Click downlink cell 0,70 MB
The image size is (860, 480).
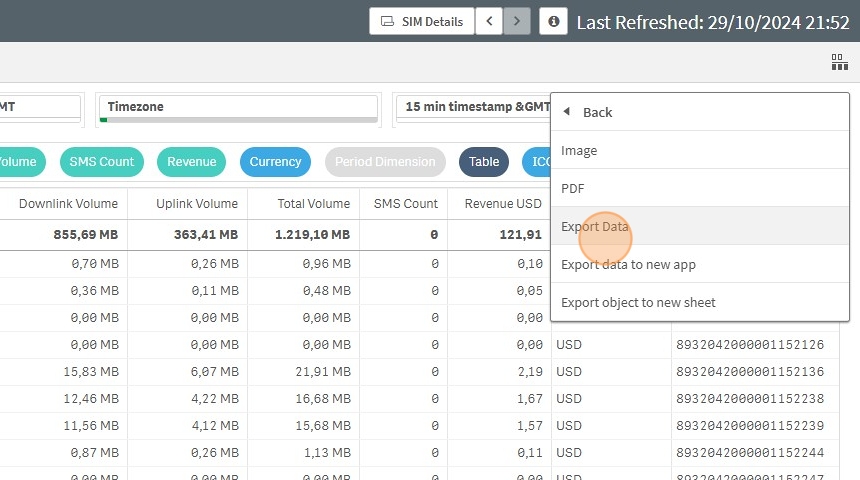pyautogui.click(x=95, y=263)
